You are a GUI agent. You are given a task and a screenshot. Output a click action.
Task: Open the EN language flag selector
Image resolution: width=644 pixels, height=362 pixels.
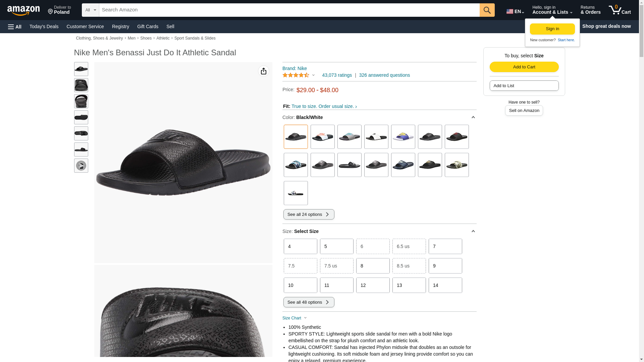[515, 11]
